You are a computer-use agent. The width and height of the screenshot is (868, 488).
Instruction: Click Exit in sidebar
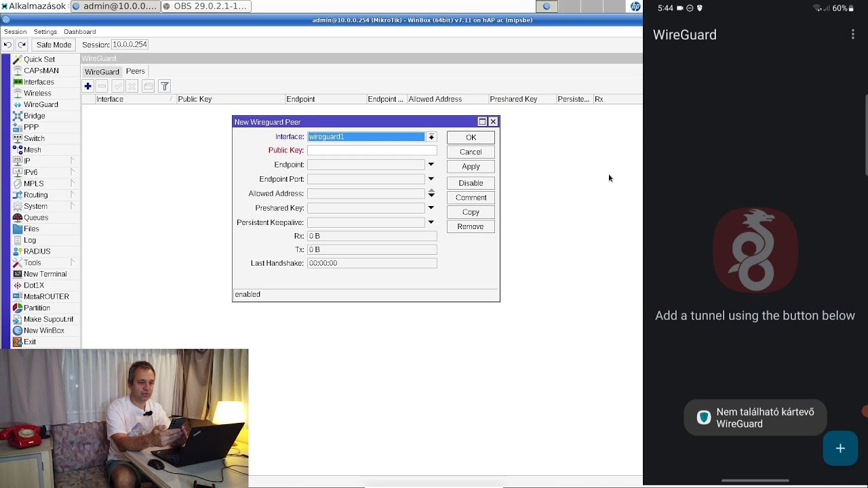[30, 342]
